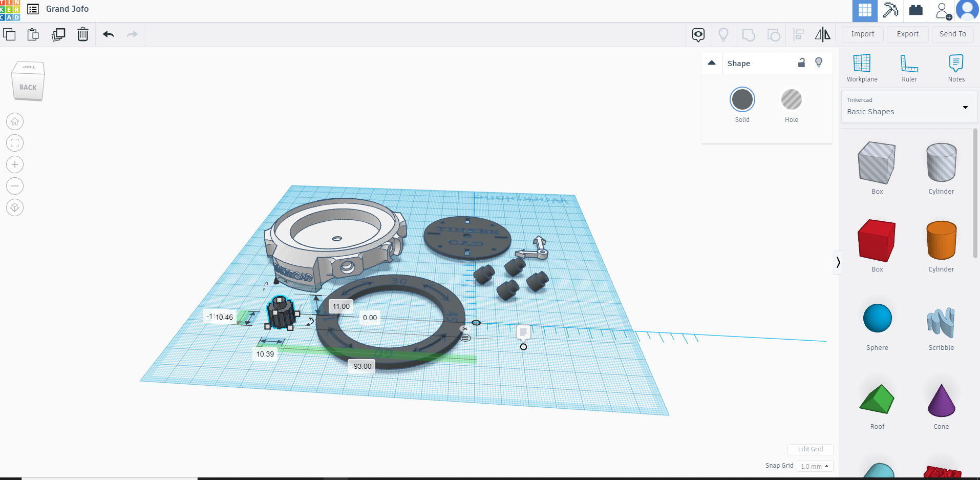Export the design
Viewport: 980px width, 480px height.
click(x=907, y=34)
